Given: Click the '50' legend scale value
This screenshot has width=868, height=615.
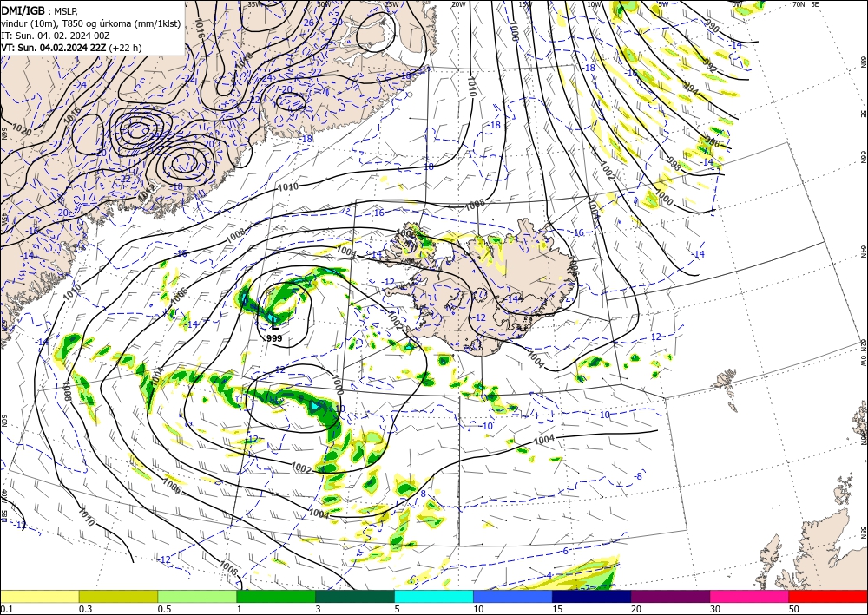Looking at the screenshot, I should [794, 609].
